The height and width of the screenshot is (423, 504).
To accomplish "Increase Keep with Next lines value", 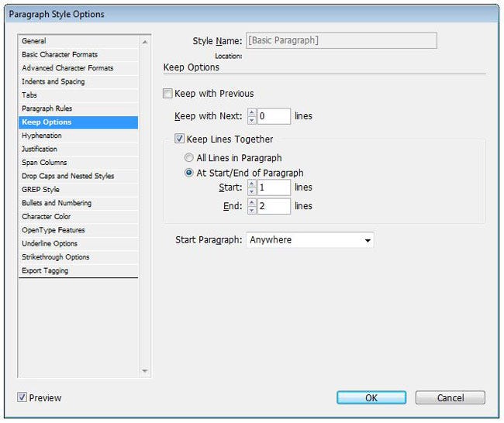I will click(x=252, y=112).
